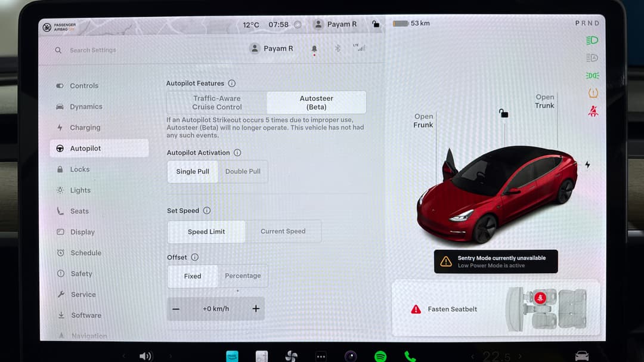Image resolution: width=644 pixels, height=362 pixels.
Task: Open Trunk from car view
Action: coord(544,101)
